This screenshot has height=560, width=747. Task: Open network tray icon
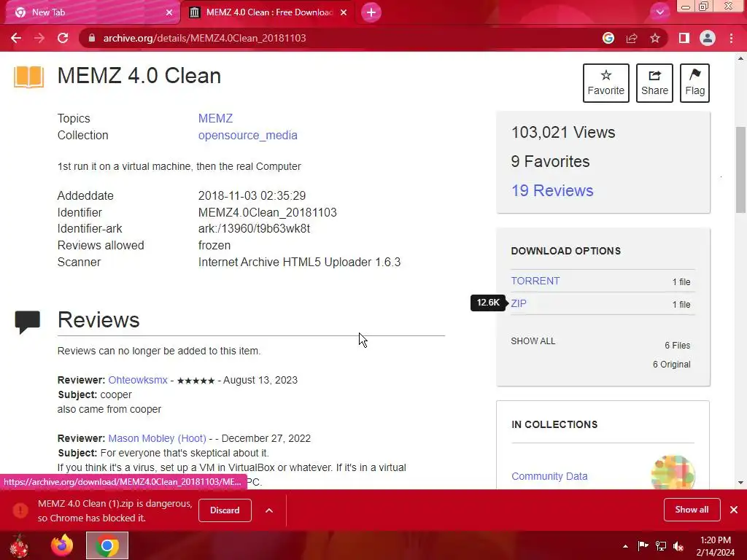coord(661,545)
